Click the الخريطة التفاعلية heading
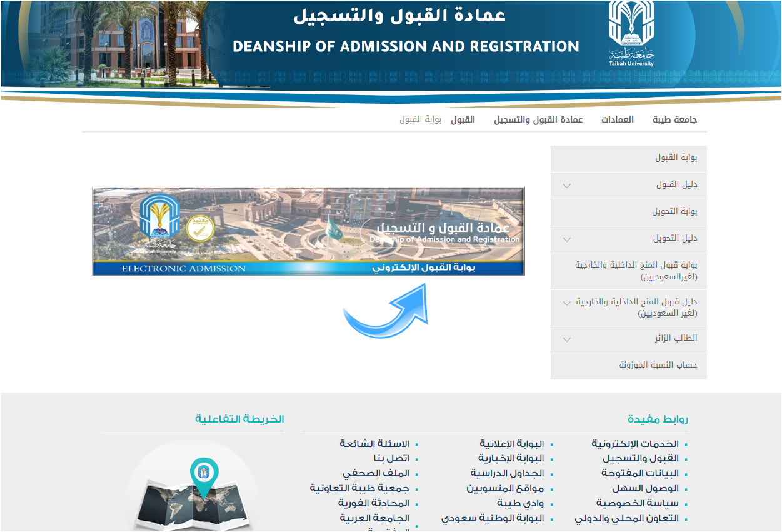 pyautogui.click(x=239, y=419)
